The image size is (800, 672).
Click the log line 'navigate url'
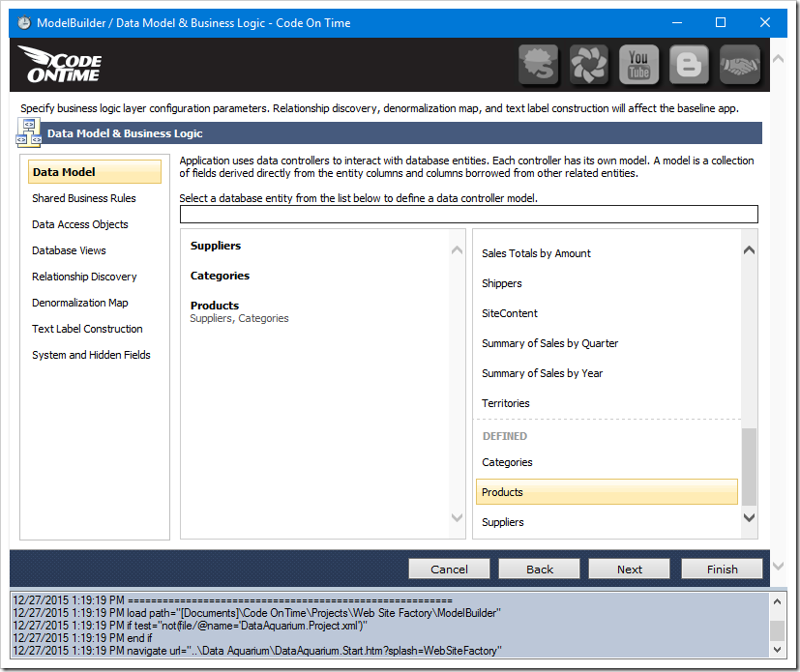pyautogui.click(x=257, y=651)
